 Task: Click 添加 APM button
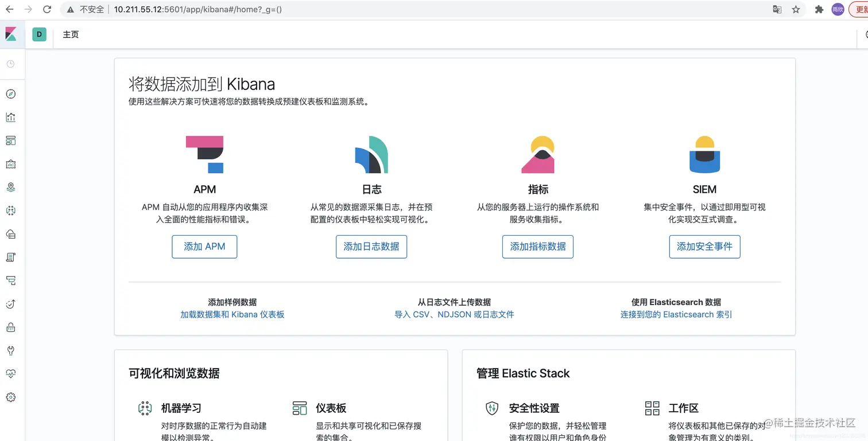click(204, 247)
